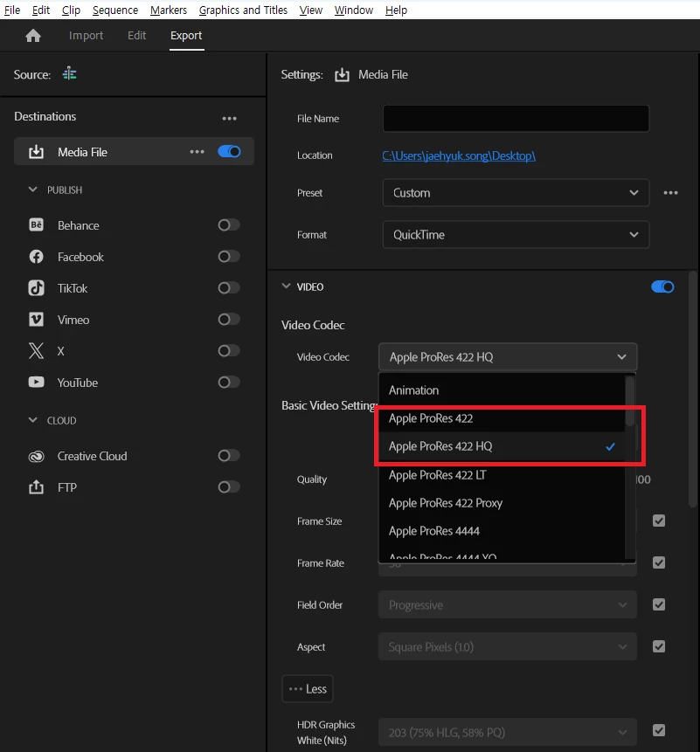Viewport: 700px width, 752px height.
Task: Go to the Home screen icon
Action: click(x=33, y=36)
